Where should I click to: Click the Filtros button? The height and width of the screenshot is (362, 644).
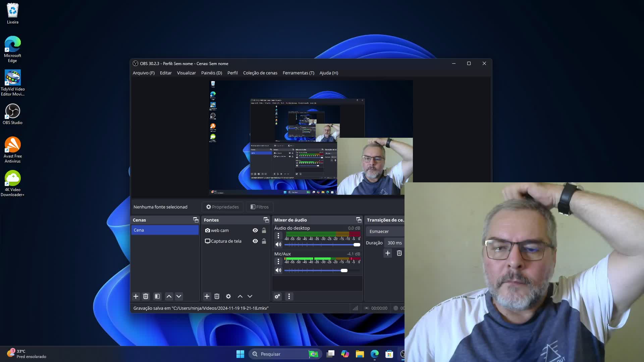coord(260,207)
